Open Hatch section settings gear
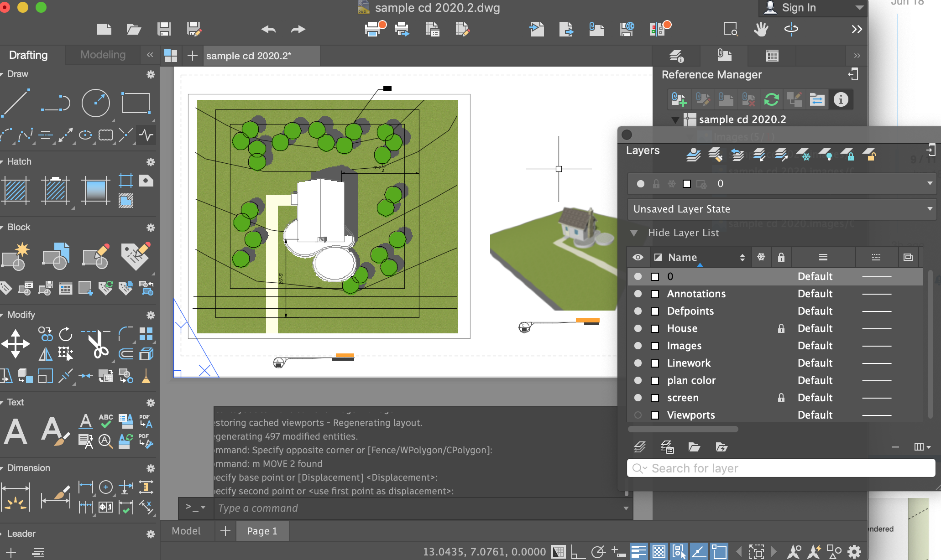941x560 pixels. tap(151, 162)
